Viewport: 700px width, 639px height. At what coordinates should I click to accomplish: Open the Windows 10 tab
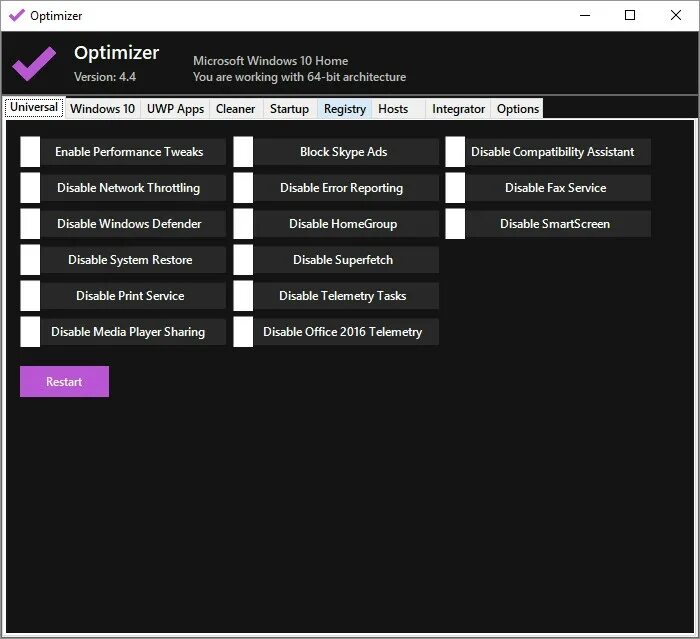pos(103,109)
